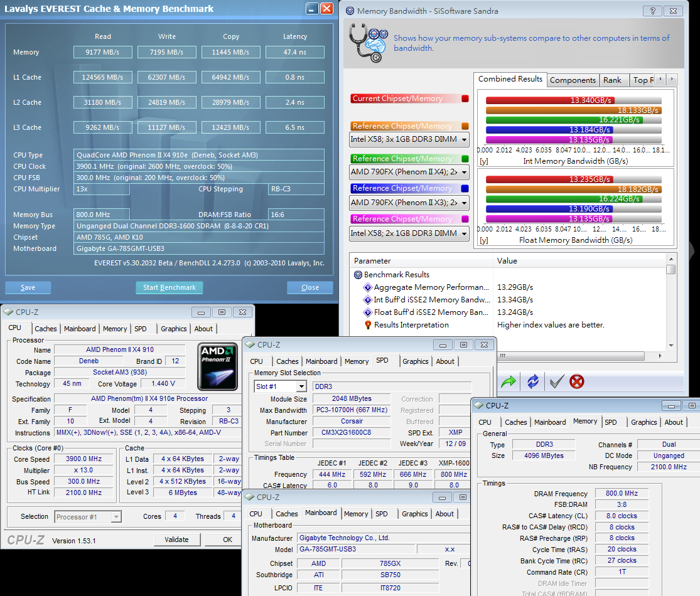This screenshot has height=596, width=700.
Task: Minimize the EVEREST benchmark window
Action: (x=312, y=9)
